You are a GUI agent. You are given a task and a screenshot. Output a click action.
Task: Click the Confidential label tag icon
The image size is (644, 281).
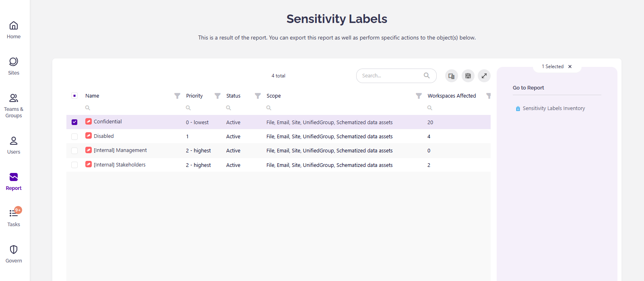click(x=89, y=121)
